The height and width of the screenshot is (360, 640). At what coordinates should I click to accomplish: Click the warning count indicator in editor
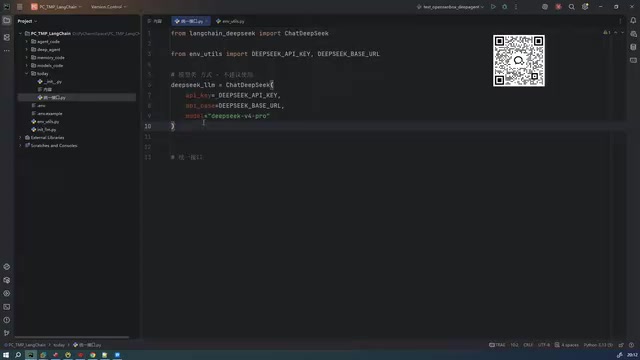click(x=607, y=32)
